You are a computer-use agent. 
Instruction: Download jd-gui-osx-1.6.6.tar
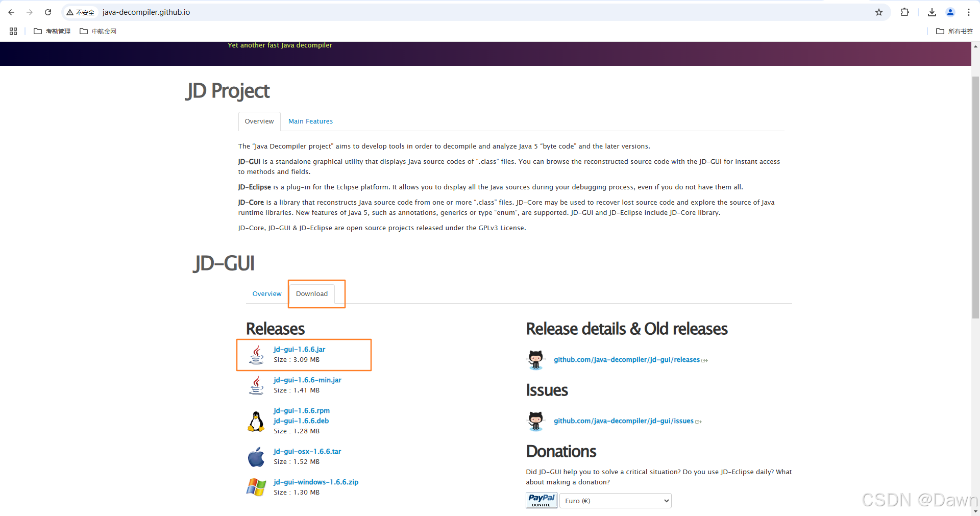(x=307, y=452)
